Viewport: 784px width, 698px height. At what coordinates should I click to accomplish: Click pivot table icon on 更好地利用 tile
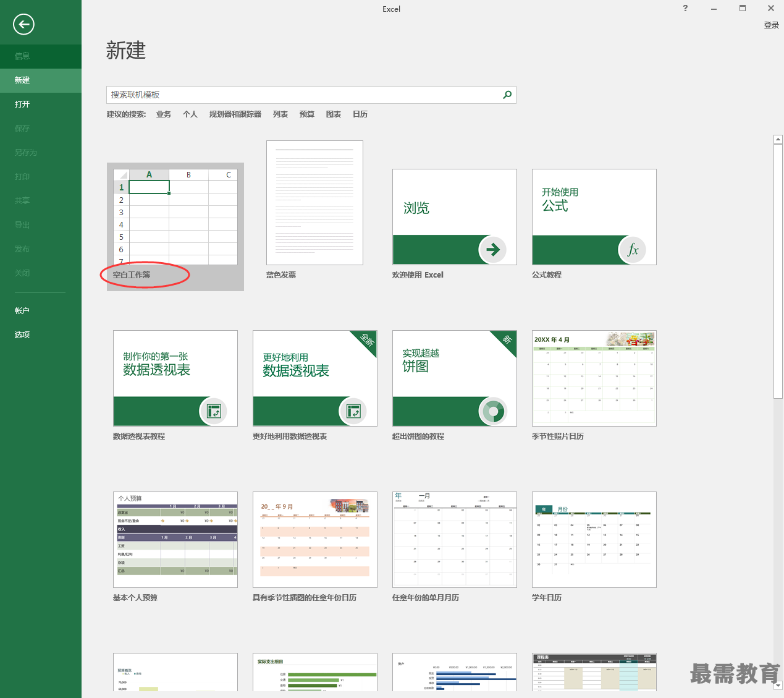(353, 411)
